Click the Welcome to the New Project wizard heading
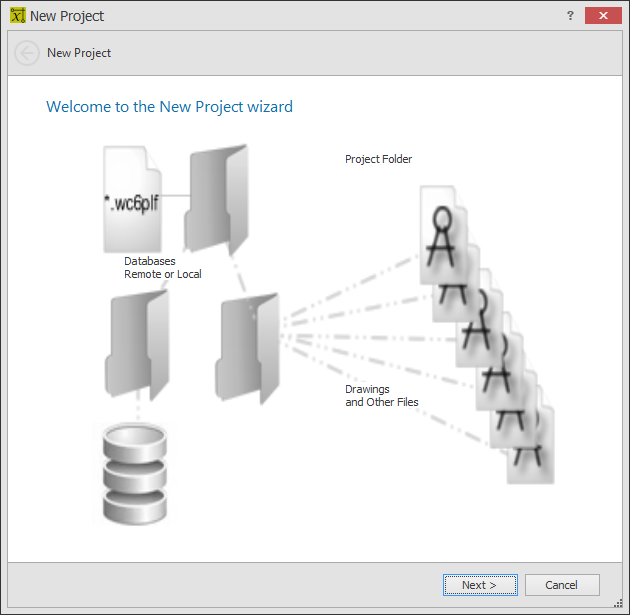This screenshot has width=630, height=615. pyautogui.click(x=170, y=107)
